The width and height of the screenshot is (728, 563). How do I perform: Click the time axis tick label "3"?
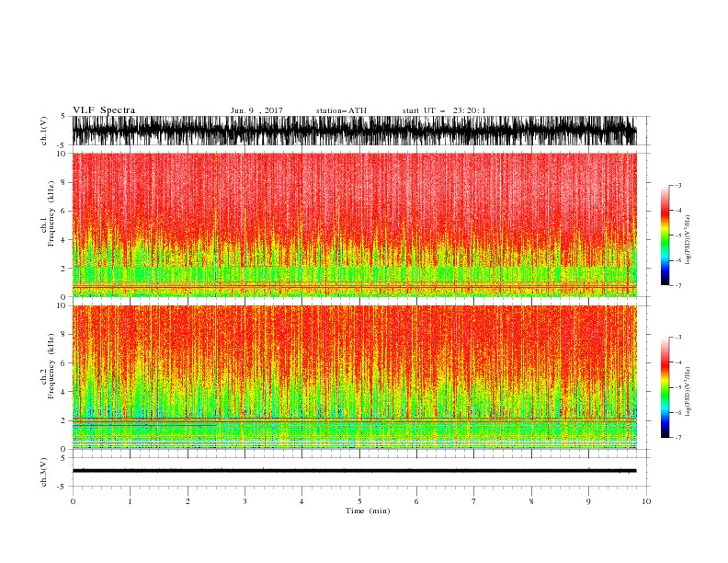point(245,501)
